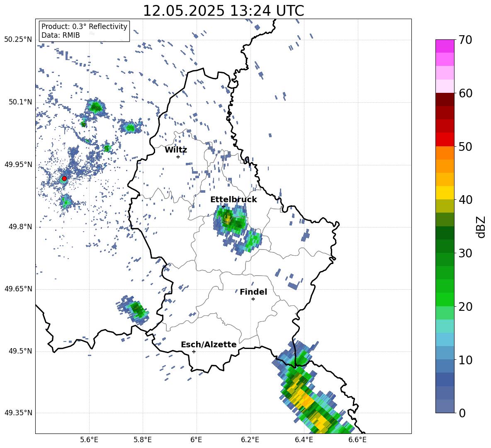Click the Esch/Alzette station cross marker
Viewport: 491px width, 448px height.
point(194,351)
